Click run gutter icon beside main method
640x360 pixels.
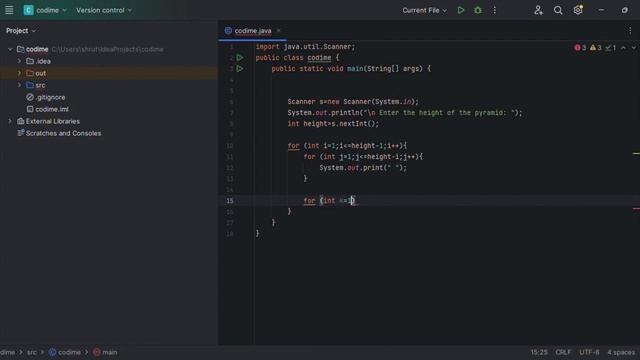tap(240, 69)
